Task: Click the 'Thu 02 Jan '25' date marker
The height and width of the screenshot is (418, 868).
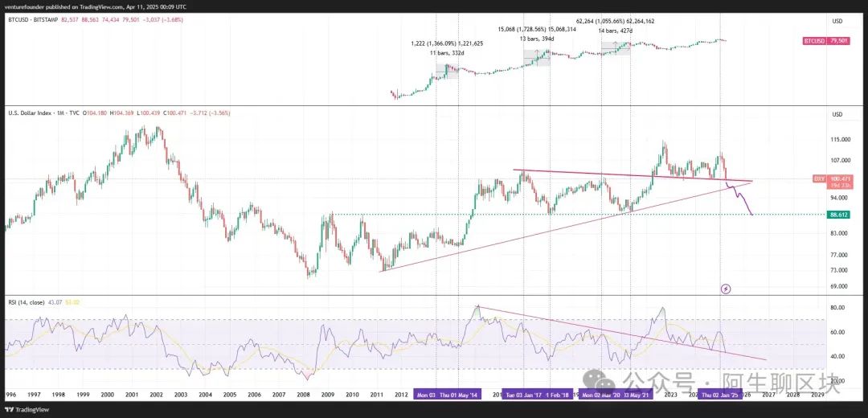Action: (x=720, y=395)
